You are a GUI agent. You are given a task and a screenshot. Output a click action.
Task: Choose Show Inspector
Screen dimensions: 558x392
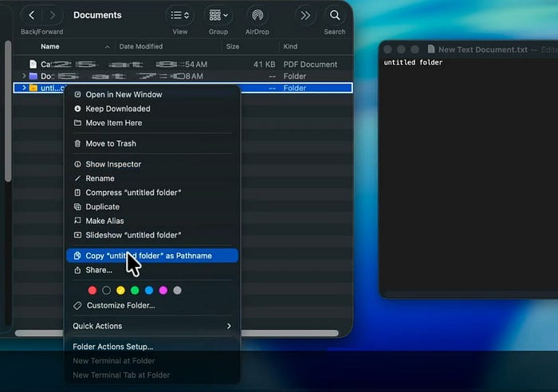152,164
